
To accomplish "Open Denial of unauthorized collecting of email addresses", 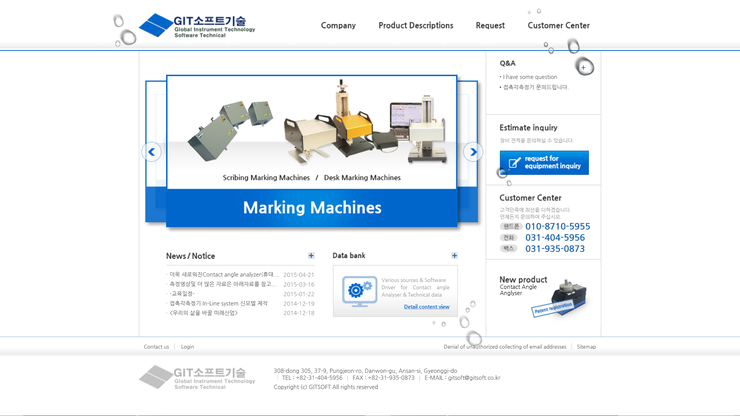I will coord(505,347).
